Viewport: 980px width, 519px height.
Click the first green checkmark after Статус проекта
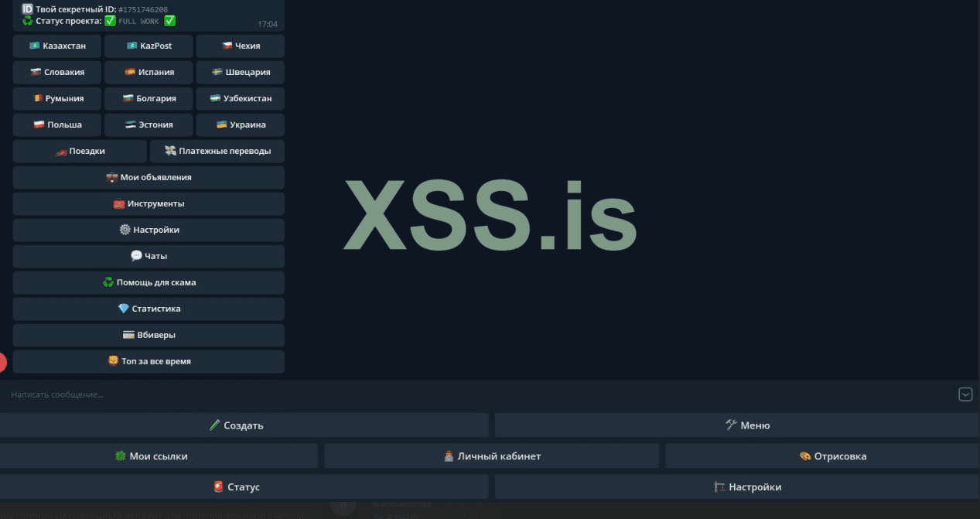pyautogui.click(x=110, y=21)
